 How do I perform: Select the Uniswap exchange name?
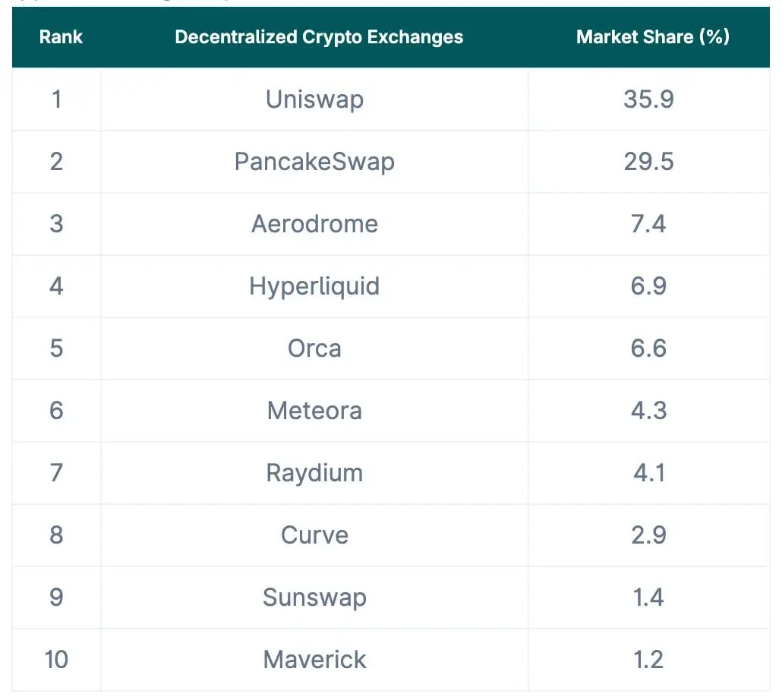pyautogui.click(x=314, y=99)
